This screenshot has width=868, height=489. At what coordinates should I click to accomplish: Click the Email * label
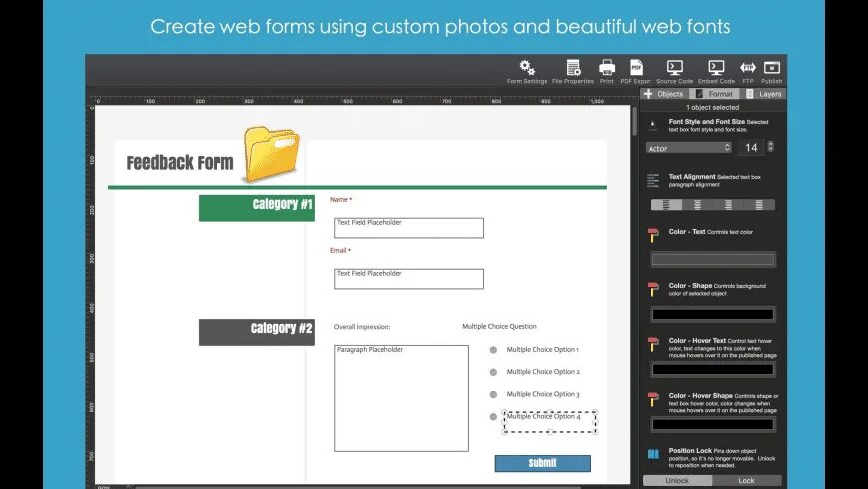[x=340, y=250]
